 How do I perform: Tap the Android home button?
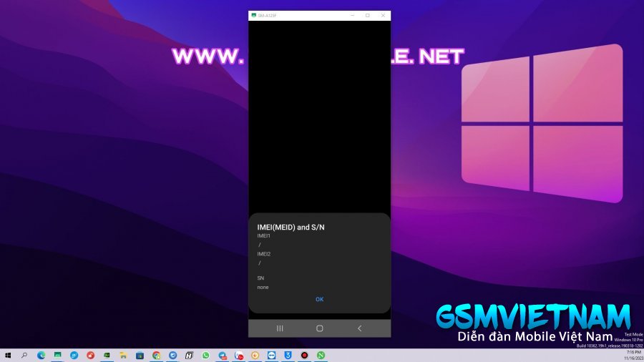coord(320,328)
